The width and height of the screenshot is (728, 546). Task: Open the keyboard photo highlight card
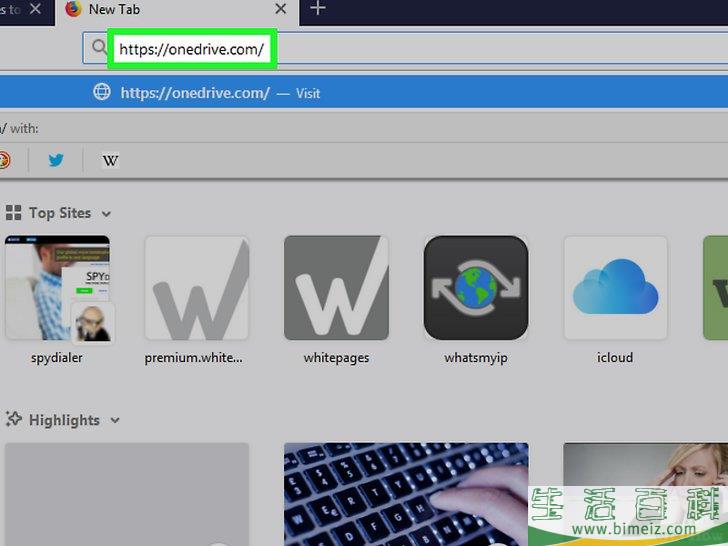coord(406,494)
